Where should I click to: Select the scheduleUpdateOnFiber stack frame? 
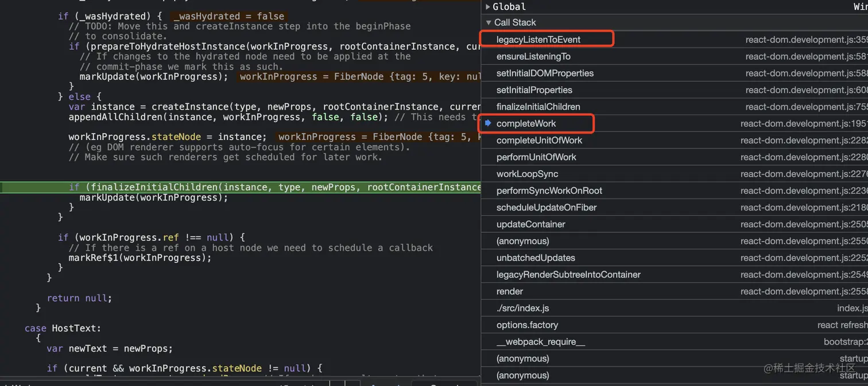click(x=674, y=208)
